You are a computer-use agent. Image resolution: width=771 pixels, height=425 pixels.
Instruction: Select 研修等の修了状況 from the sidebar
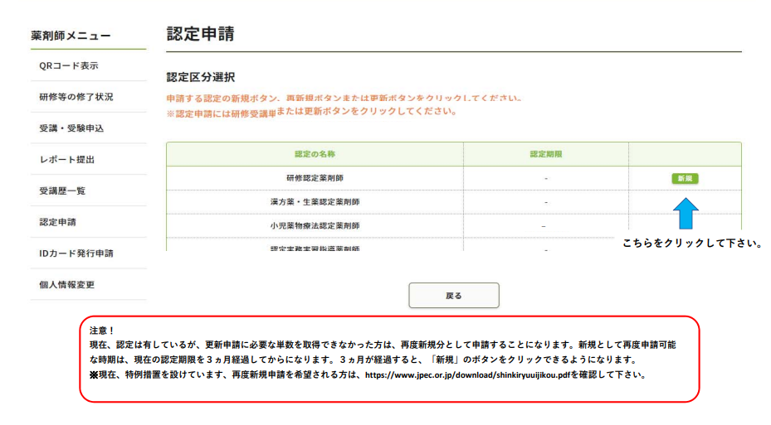click(x=76, y=97)
